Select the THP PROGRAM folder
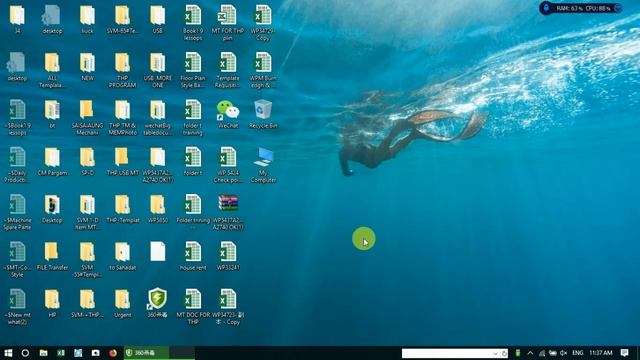The height and width of the screenshot is (360, 640). click(122, 70)
